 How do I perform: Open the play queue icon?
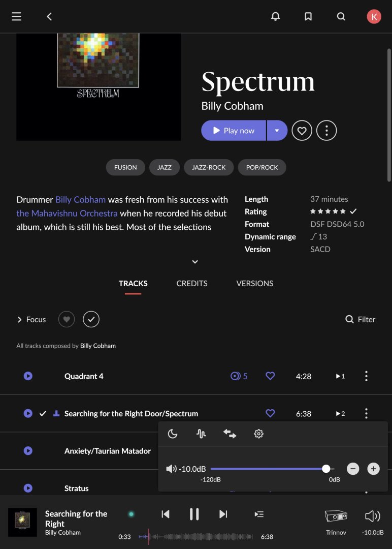[259, 514]
